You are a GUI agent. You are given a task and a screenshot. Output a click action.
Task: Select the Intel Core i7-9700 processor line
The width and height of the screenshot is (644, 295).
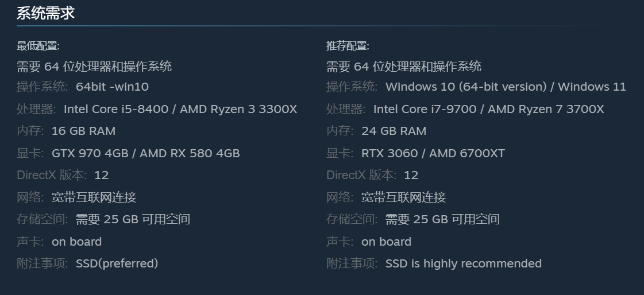[488, 109]
